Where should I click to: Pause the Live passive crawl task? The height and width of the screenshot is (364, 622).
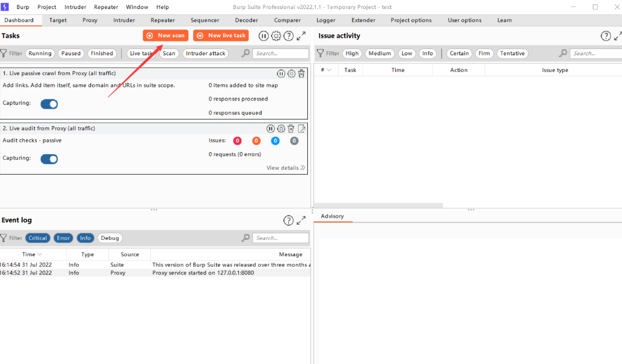tap(281, 73)
